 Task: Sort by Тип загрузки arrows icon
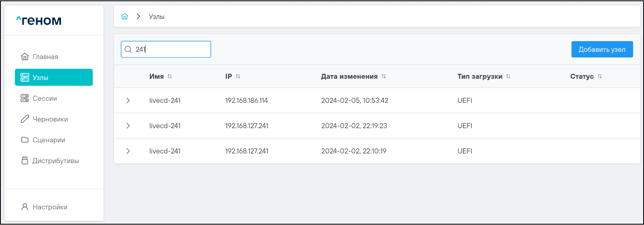point(508,76)
